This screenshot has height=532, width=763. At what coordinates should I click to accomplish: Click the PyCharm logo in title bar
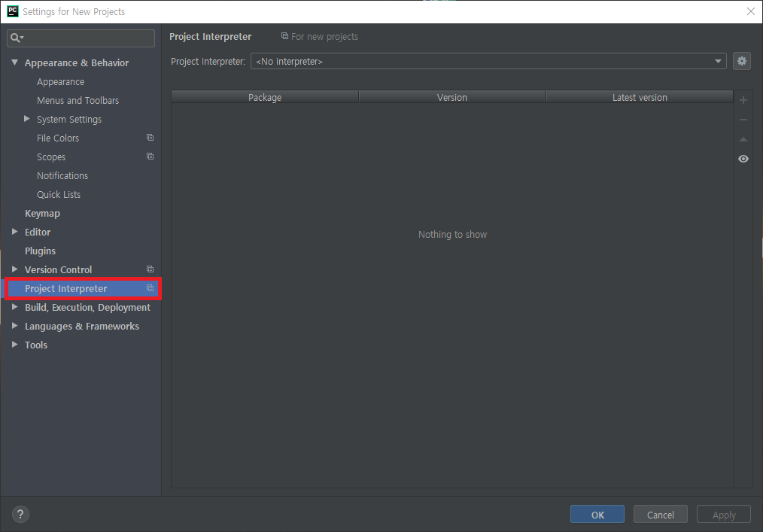(x=13, y=11)
